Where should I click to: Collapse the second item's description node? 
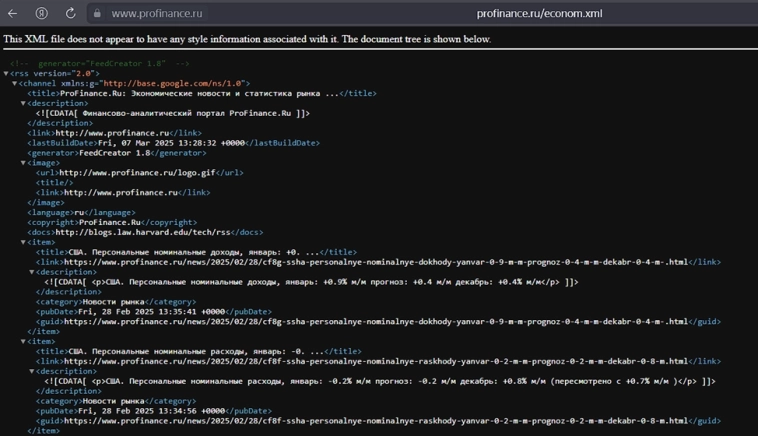coord(32,371)
